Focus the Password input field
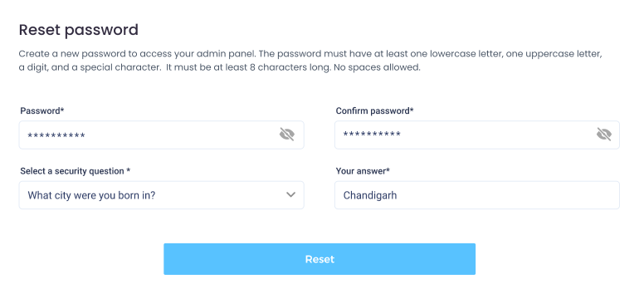 (x=161, y=135)
